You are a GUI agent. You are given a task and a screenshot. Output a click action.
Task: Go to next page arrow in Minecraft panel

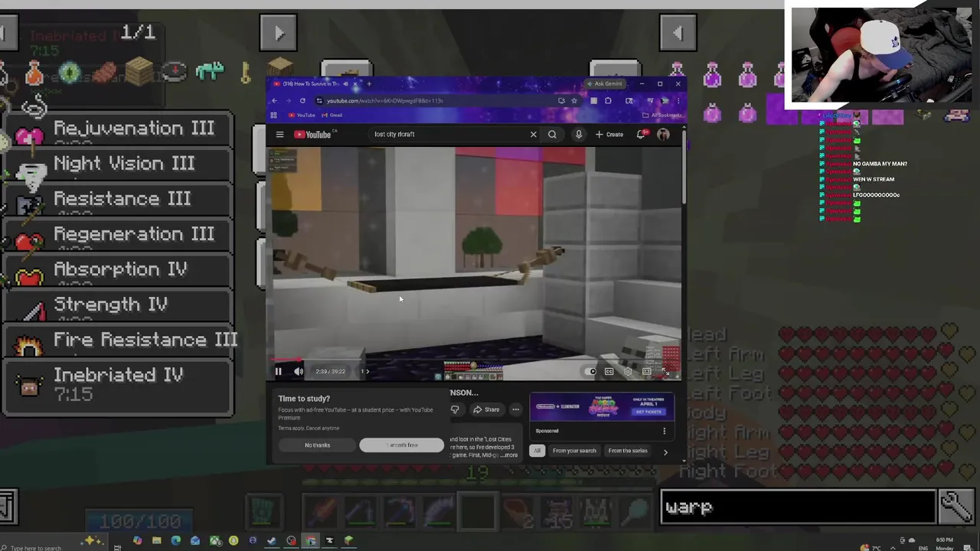(x=279, y=33)
